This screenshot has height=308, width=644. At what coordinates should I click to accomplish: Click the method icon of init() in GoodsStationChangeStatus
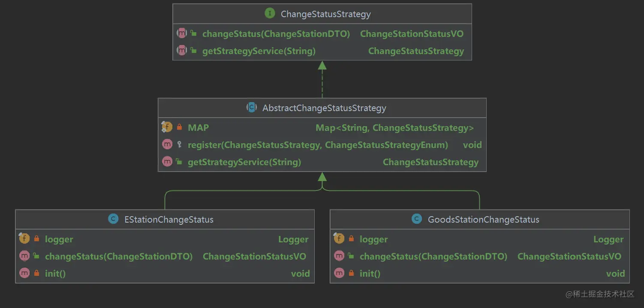coord(339,273)
